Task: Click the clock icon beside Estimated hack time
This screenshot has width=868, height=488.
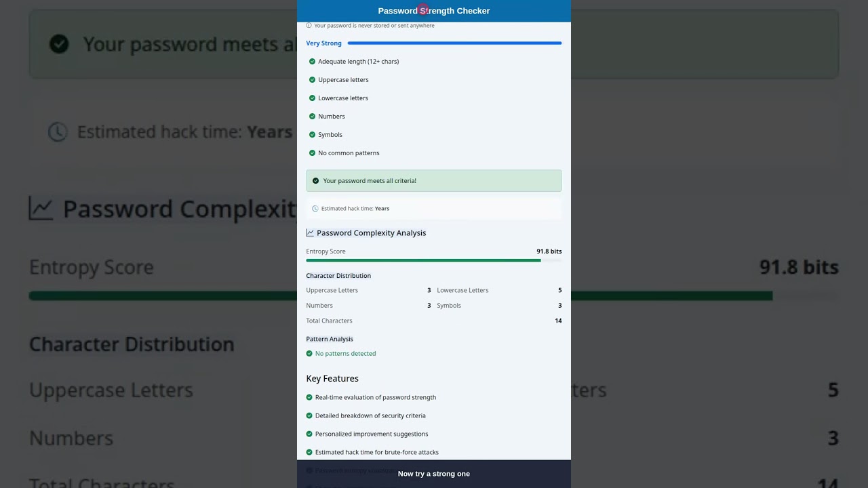Action: coord(315,209)
